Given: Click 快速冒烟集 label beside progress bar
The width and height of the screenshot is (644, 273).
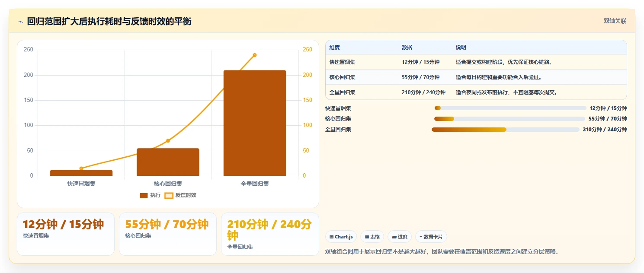Looking at the screenshot, I should point(338,108).
